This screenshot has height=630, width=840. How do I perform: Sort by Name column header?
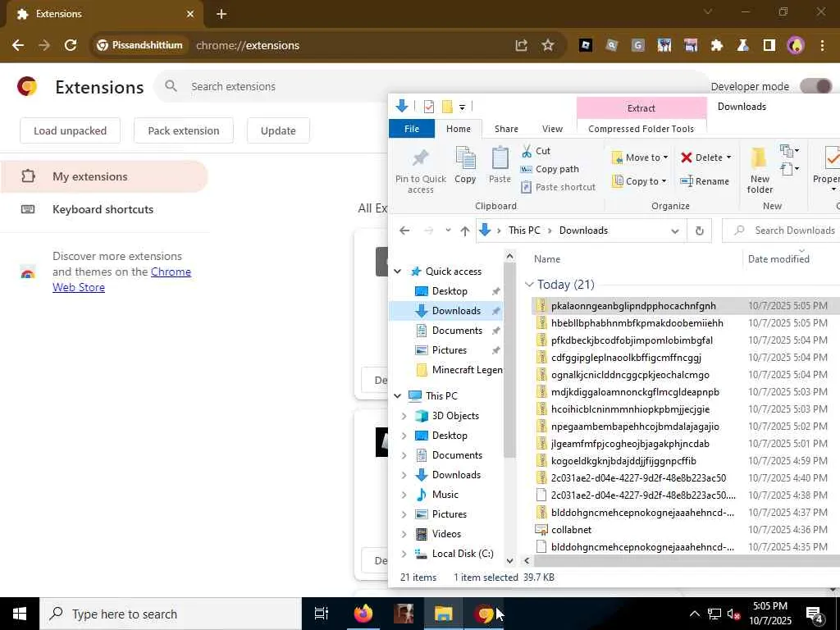click(x=547, y=258)
